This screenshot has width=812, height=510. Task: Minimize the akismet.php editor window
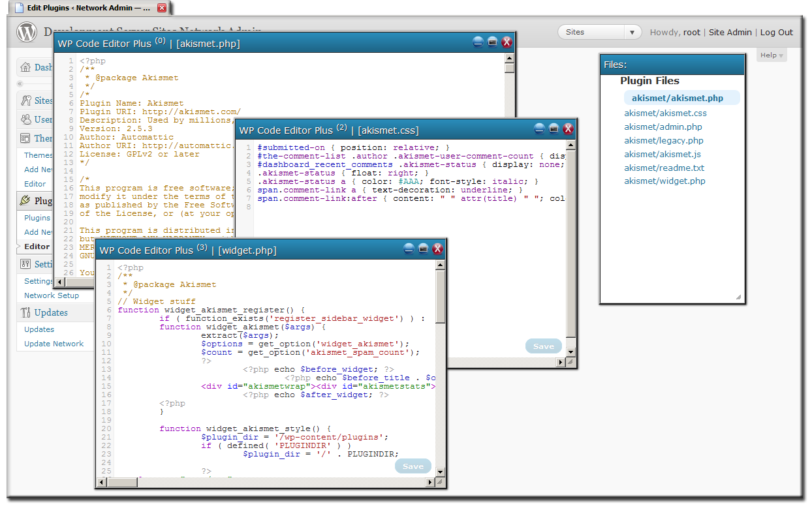(478, 42)
